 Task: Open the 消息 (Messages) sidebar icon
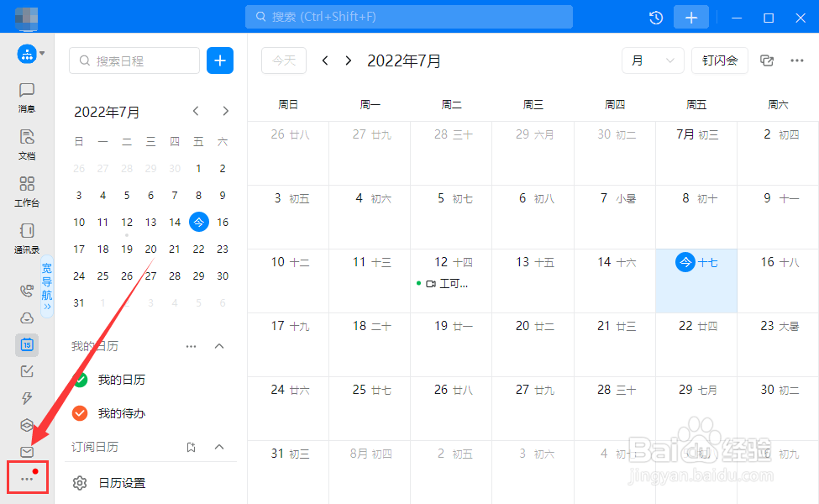coord(27,97)
